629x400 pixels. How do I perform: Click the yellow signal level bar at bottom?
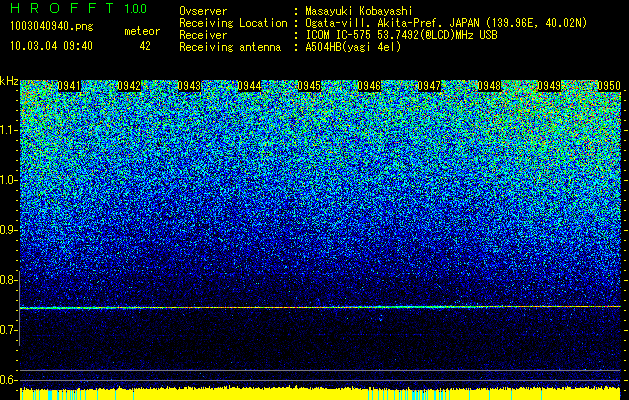click(320, 394)
